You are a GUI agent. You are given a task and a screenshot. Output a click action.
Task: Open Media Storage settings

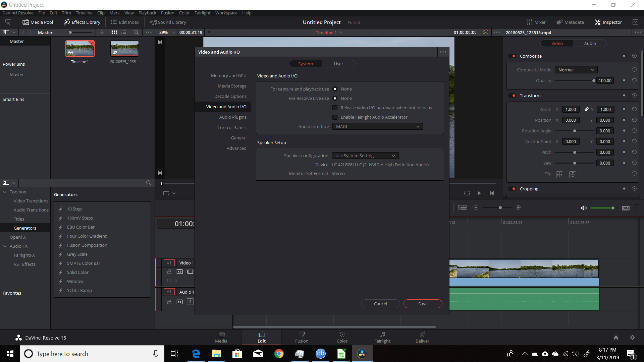pos(232,86)
